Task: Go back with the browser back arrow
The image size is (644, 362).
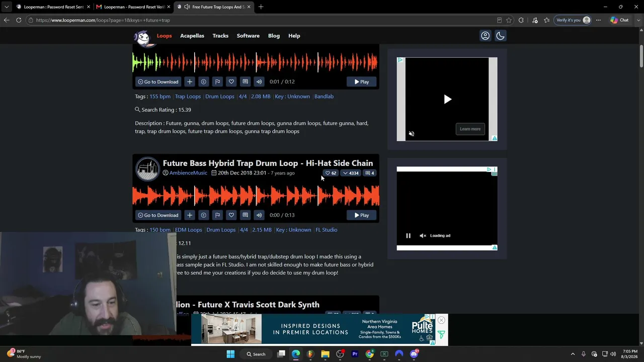Action: click(6, 20)
